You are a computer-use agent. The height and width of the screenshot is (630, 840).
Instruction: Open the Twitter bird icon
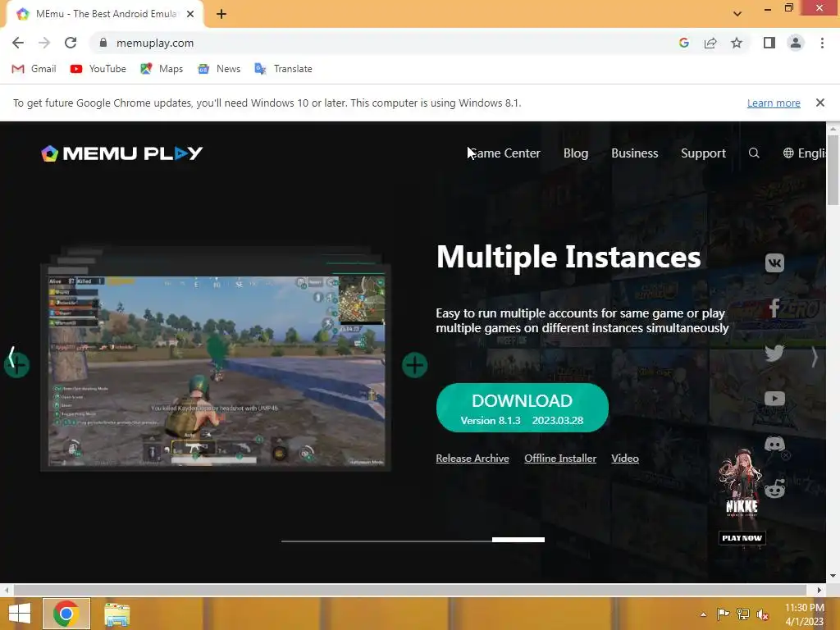[x=774, y=353]
